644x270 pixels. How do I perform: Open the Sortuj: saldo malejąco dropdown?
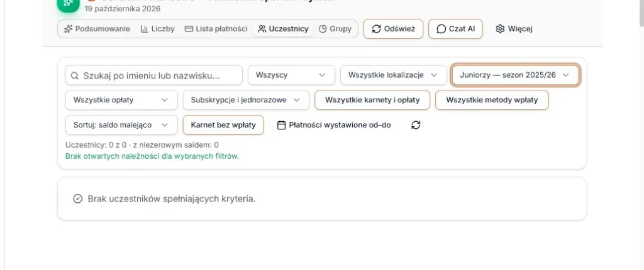(x=121, y=125)
